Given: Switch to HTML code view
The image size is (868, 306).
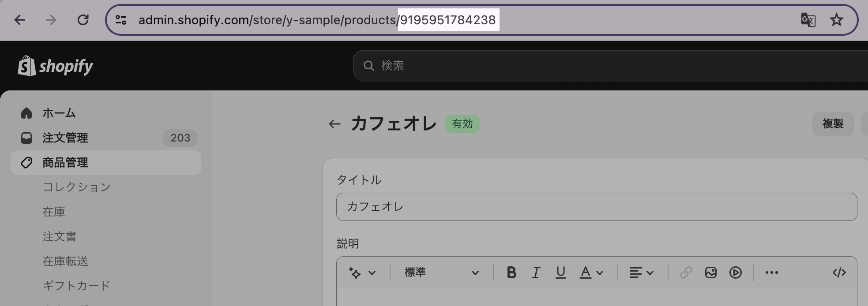Looking at the screenshot, I should 839,272.
